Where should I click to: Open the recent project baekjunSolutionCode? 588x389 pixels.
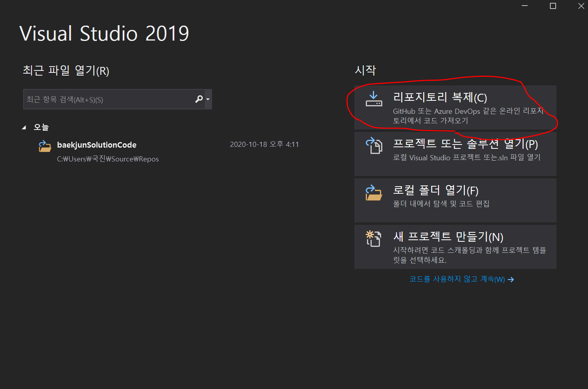[97, 144]
